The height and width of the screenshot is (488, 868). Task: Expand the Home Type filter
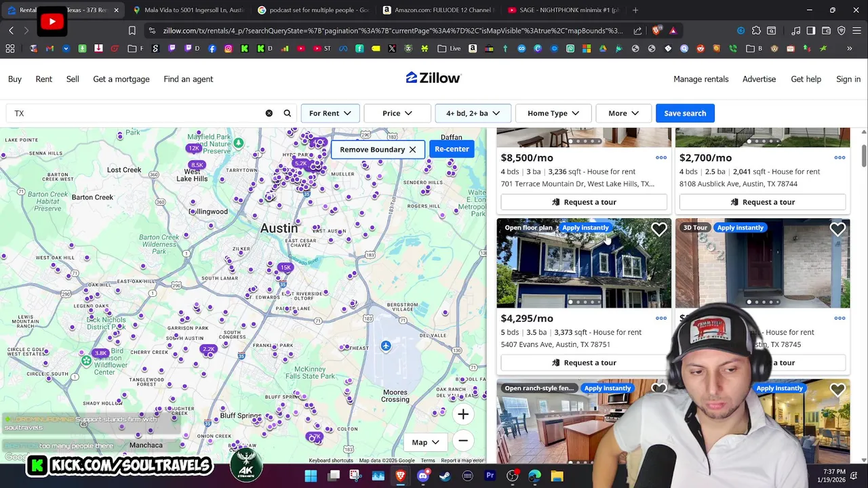point(553,113)
